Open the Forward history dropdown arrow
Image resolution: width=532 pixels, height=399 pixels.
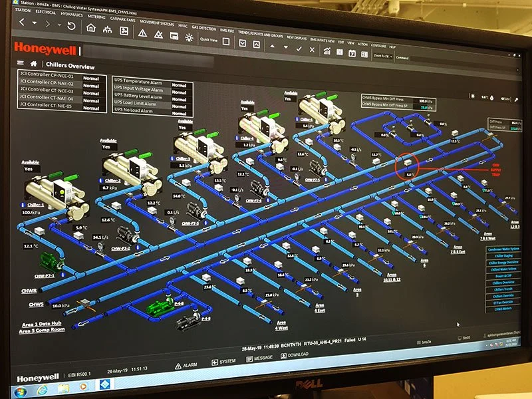pos(59,25)
